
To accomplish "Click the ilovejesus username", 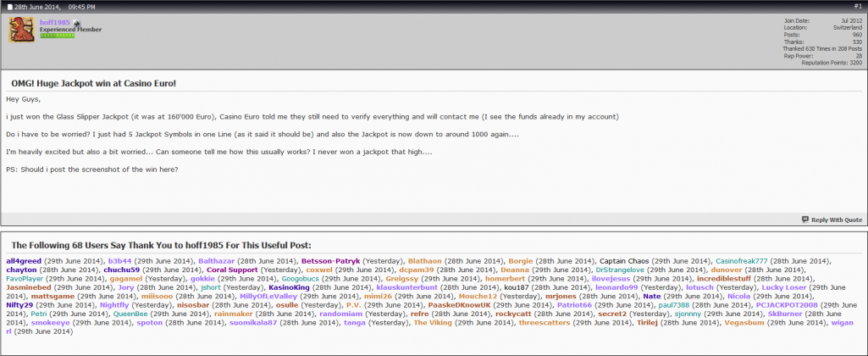I will coord(611,278).
